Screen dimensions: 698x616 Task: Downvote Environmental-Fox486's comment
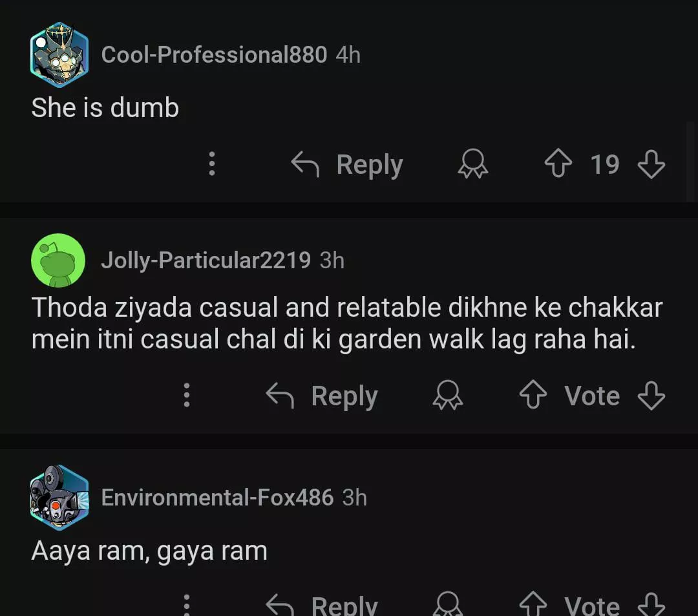coord(651,605)
